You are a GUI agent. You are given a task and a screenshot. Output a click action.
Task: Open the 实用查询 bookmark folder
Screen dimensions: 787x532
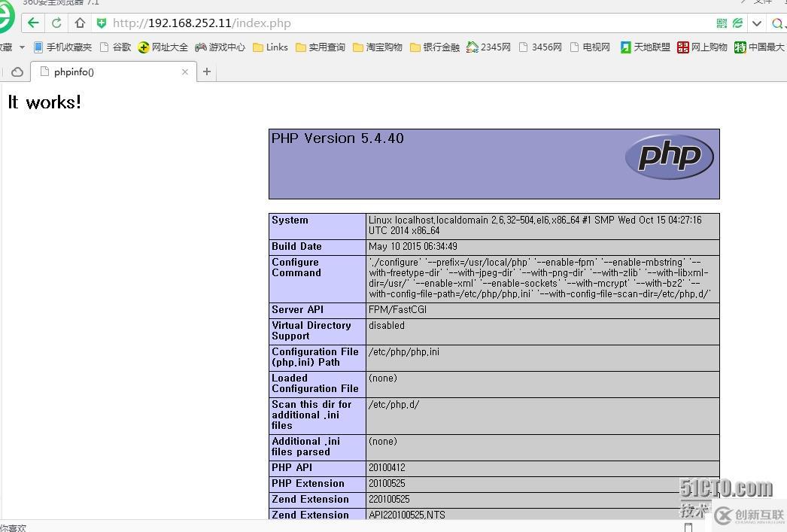pos(321,47)
